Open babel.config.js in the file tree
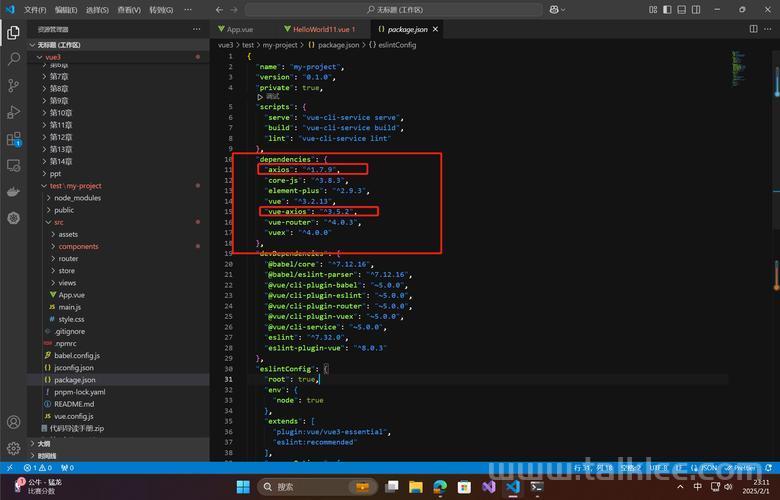 [x=77, y=355]
